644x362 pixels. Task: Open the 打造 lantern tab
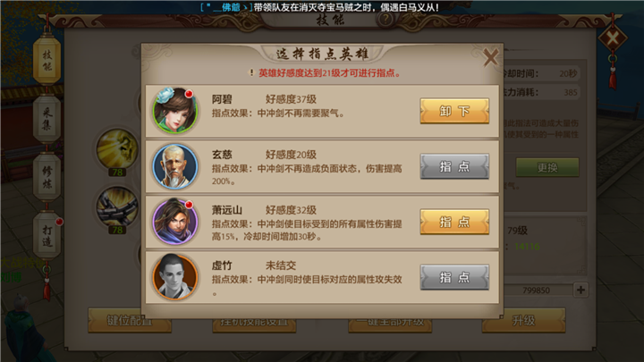pyautogui.click(x=47, y=236)
